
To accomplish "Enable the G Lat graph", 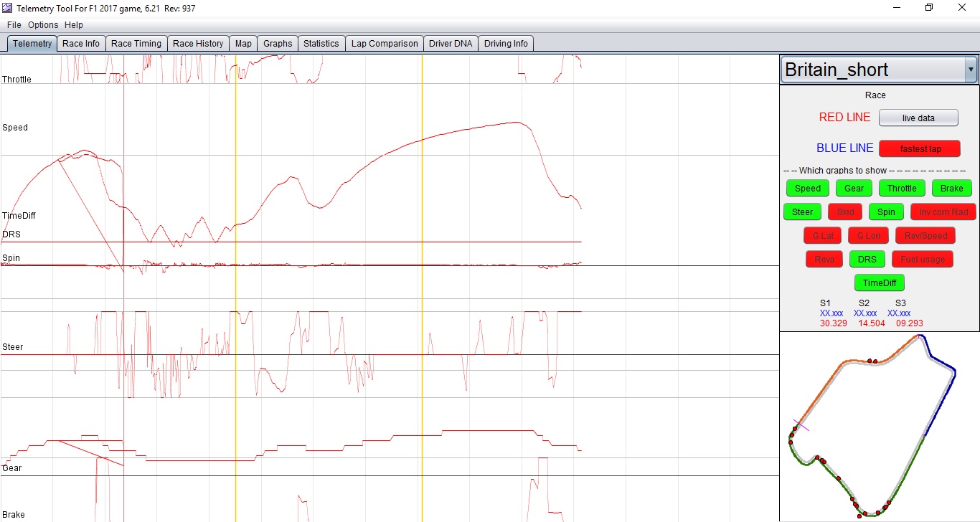I will [822, 236].
